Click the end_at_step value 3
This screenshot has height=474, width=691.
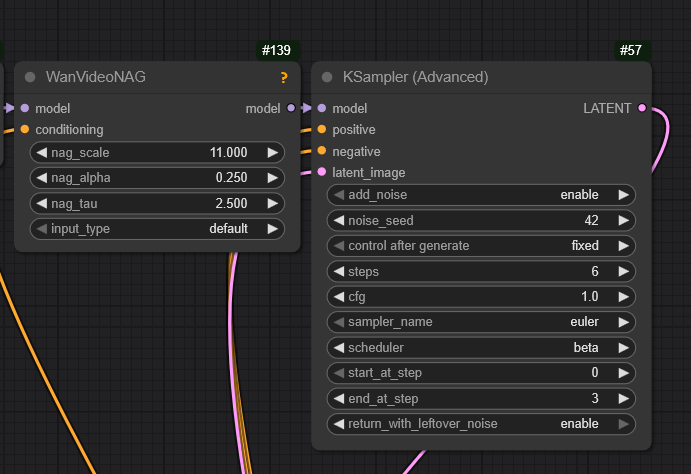tap(595, 398)
